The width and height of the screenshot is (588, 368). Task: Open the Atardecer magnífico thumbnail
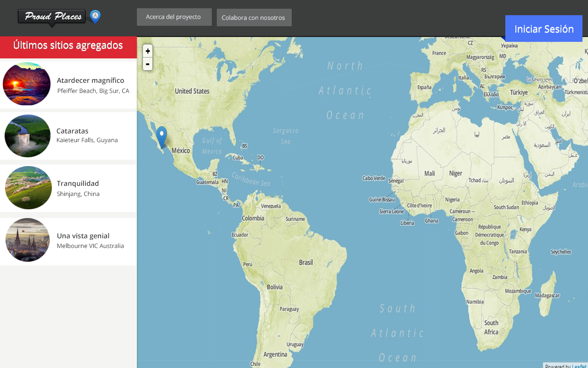pyautogui.click(x=27, y=84)
